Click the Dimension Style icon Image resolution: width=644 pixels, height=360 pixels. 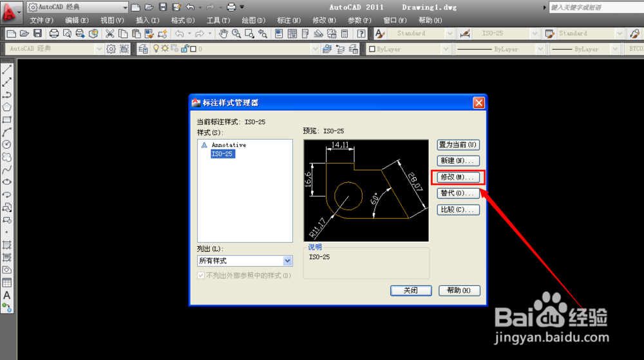465,33
